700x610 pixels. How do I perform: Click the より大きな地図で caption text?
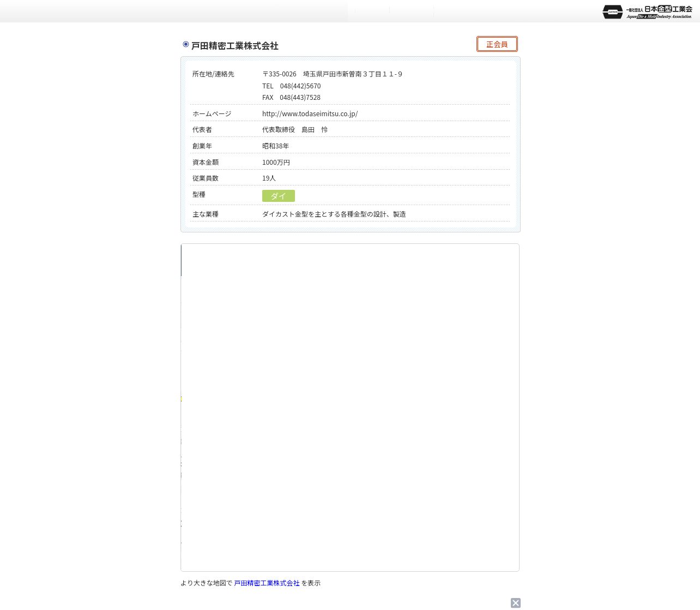[x=206, y=583]
